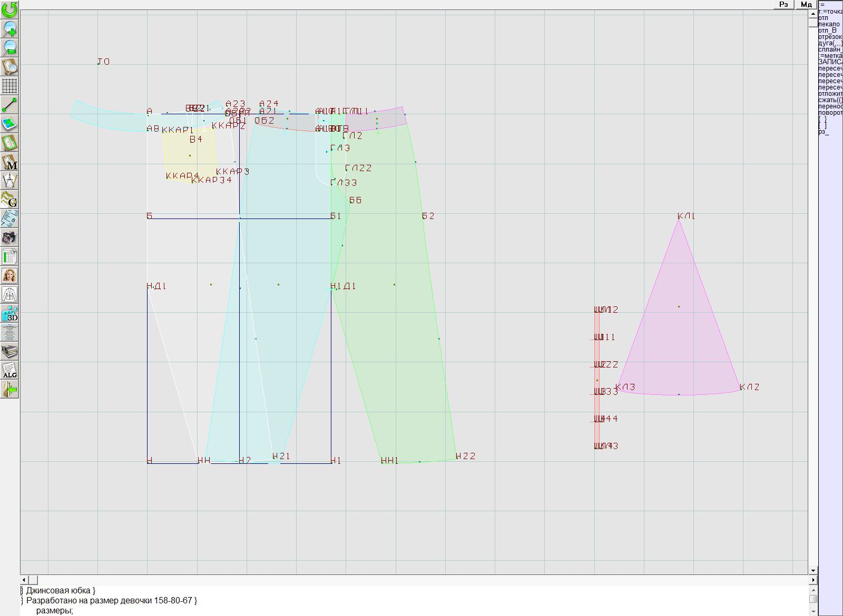Select 'сплайн' in the command list
Screen dimensions: 843x616
click(x=830, y=49)
